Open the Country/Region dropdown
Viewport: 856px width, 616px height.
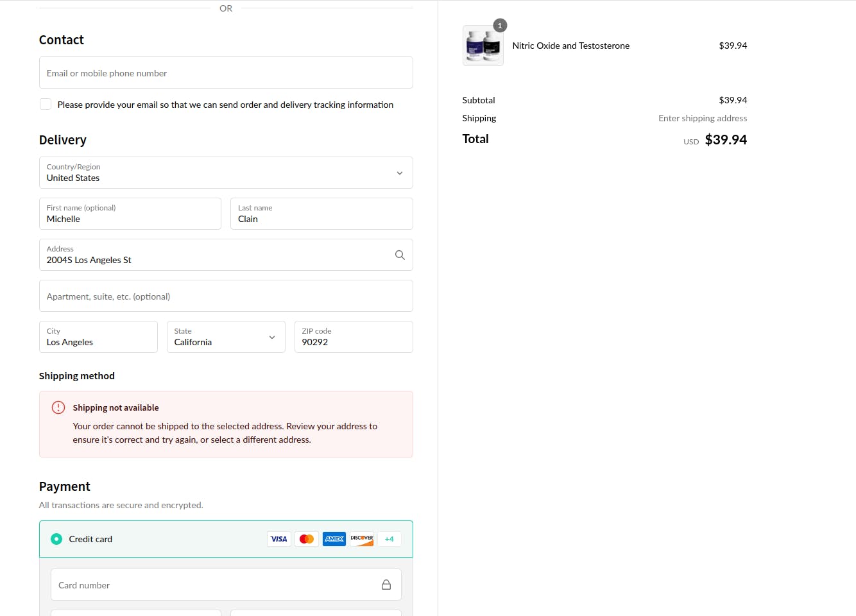point(226,173)
